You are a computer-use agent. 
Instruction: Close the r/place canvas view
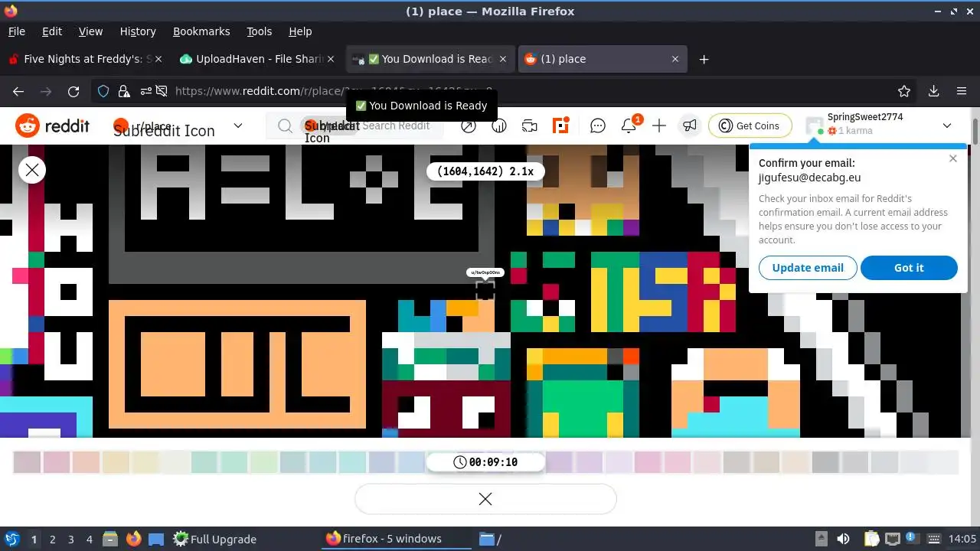(x=32, y=170)
